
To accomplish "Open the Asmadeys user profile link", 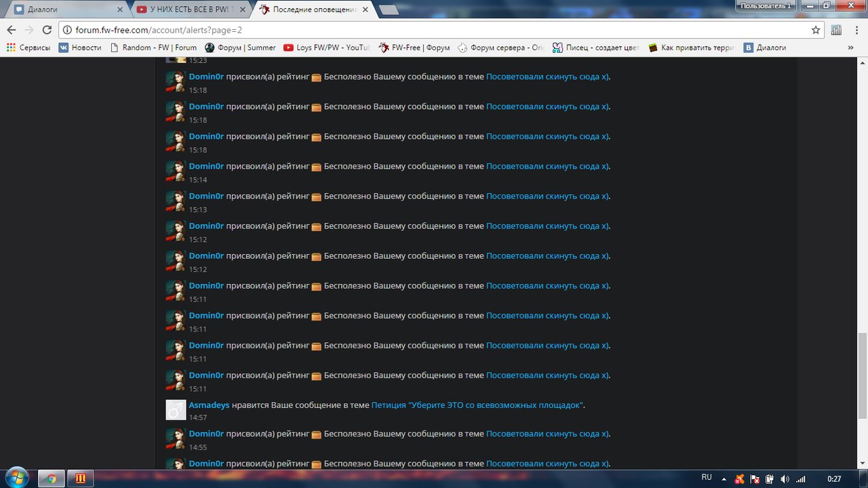I will [x=209, y=405].
